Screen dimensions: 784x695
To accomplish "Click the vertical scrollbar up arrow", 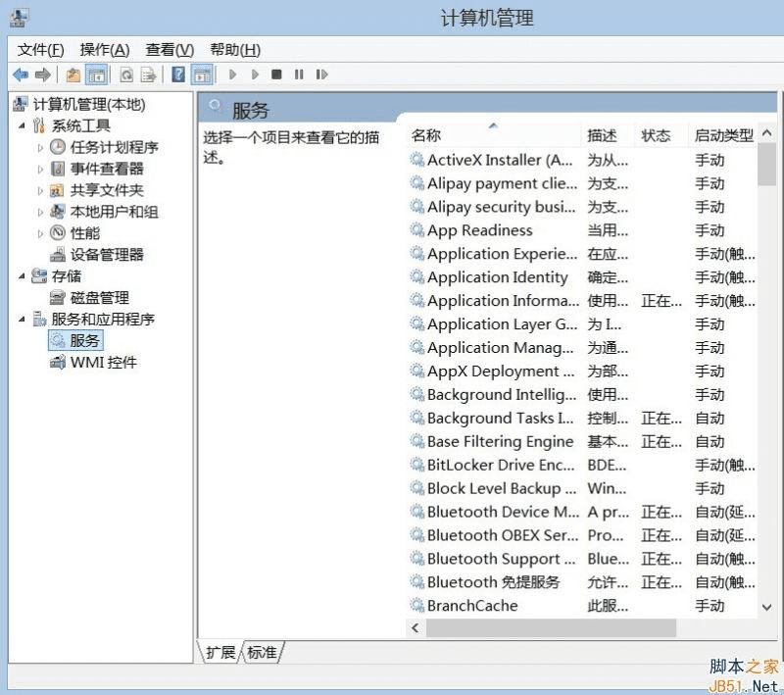I will [x=767, y=133].
